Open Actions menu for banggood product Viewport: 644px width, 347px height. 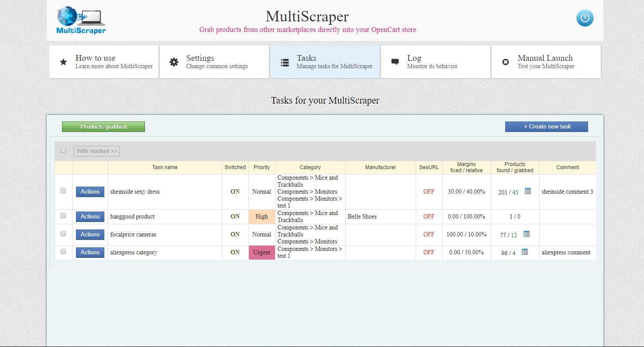(x=90, y=216)
